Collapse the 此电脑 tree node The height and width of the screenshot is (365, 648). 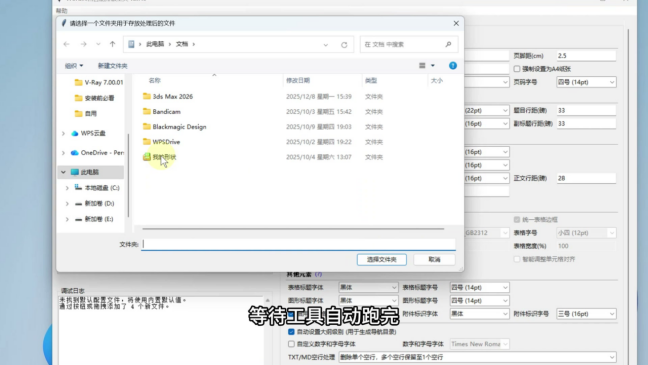(x=63, y=172)
